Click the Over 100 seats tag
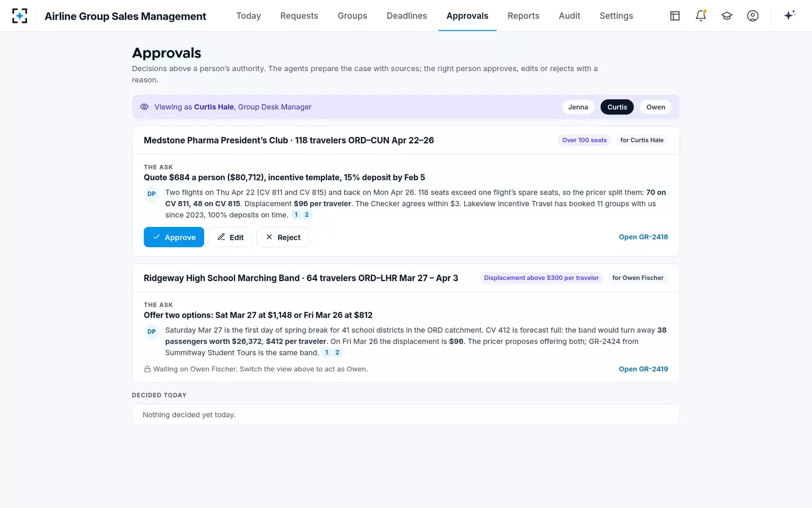 [x=584, y=140]
